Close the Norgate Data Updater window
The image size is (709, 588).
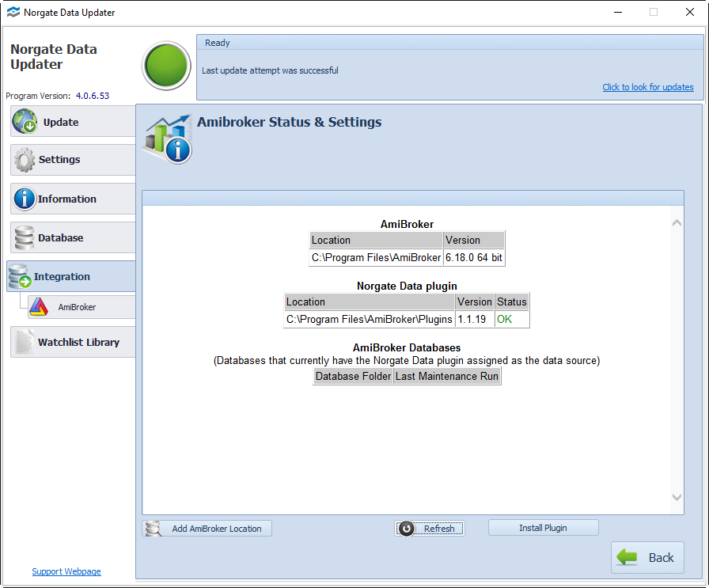click(x=689, y=12)
